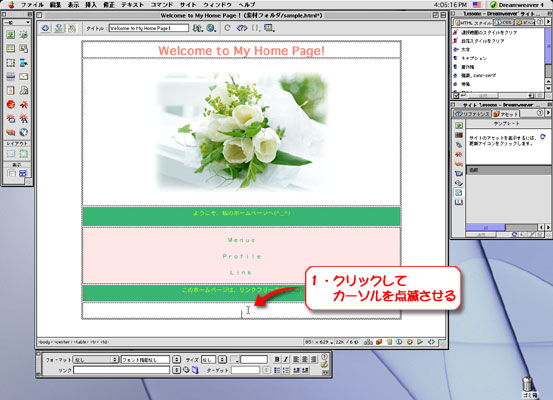Click Preview in Browser globe icon

[x=211, y=28]
